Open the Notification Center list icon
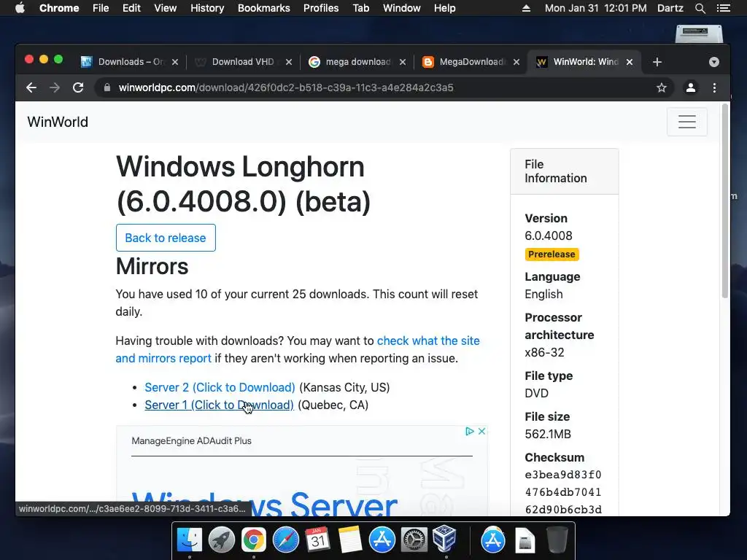Screen dimensions: 747x560 [723, 8]
